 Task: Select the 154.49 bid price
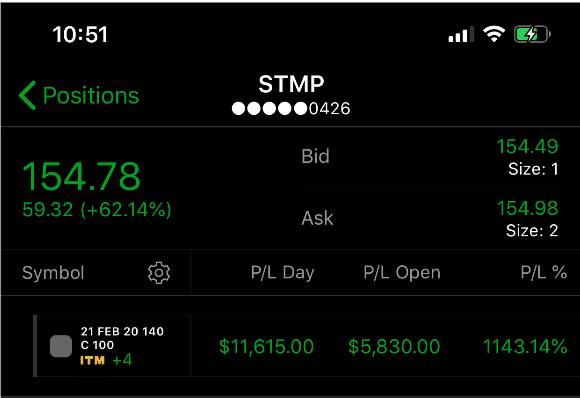tap(527, 146)
